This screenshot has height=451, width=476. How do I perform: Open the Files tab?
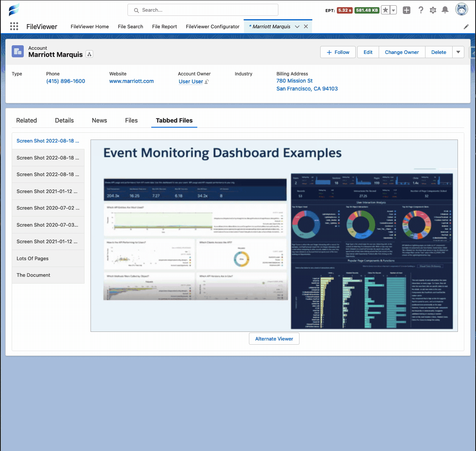pyautogui.click(x=131, y=120)
